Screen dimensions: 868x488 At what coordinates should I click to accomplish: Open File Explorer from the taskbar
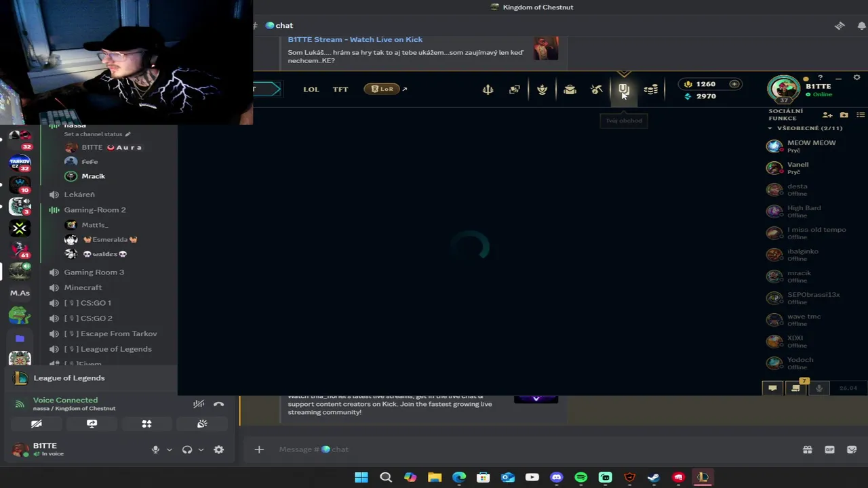[435, 477]
